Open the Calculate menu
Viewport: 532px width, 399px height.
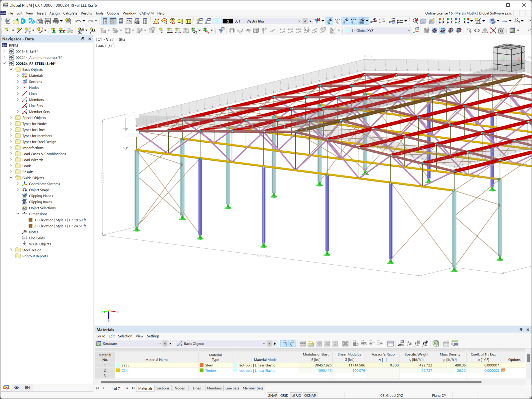[x=70, y=13]
